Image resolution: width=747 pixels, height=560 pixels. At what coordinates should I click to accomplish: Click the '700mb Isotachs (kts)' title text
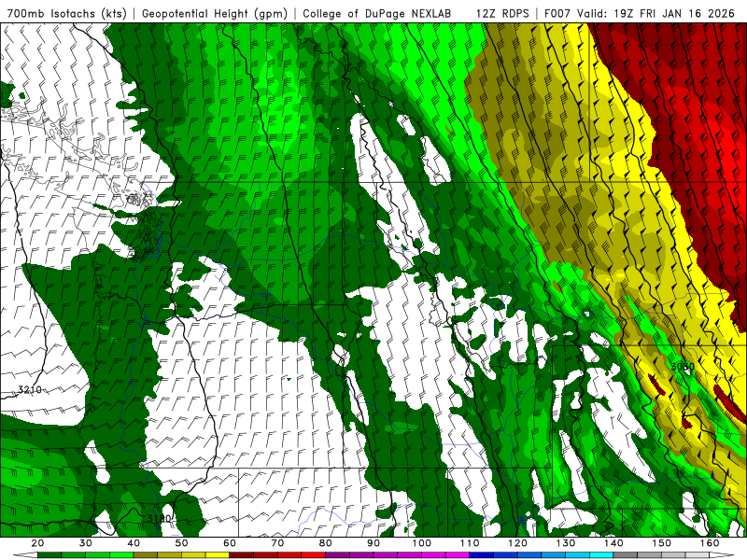pyautogui.click(x=66, y=13)
